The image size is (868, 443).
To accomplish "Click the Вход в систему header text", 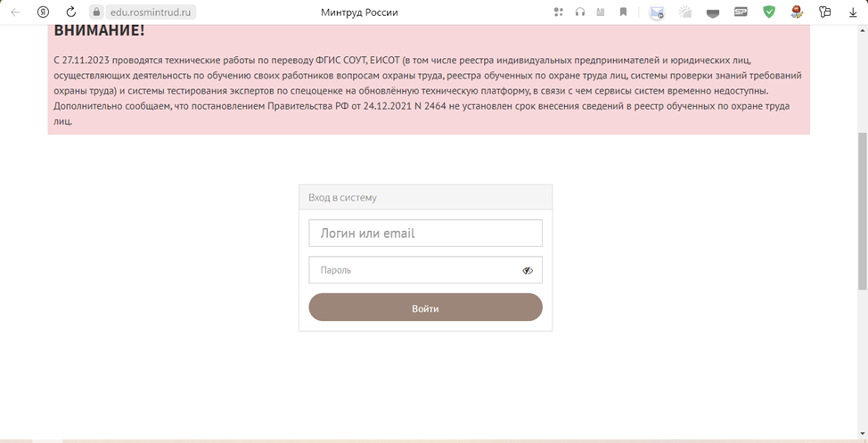I will tap(342, 197).
